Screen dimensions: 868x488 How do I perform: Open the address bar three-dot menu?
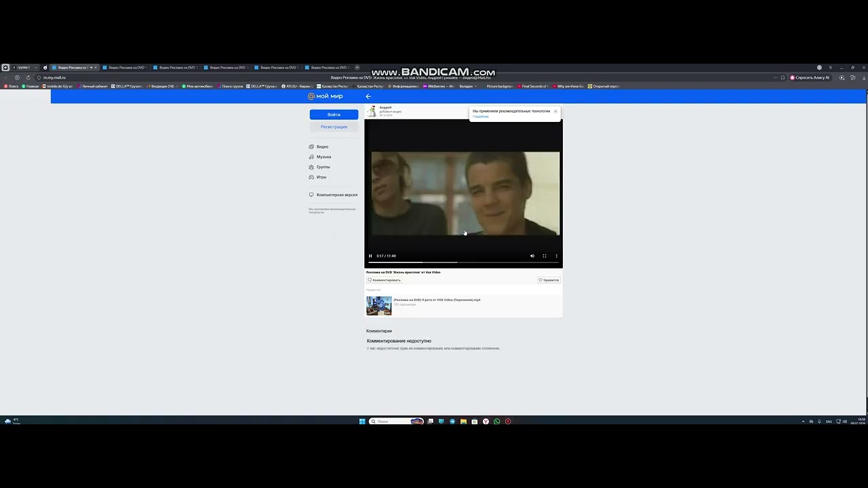(x=775, y=77)
